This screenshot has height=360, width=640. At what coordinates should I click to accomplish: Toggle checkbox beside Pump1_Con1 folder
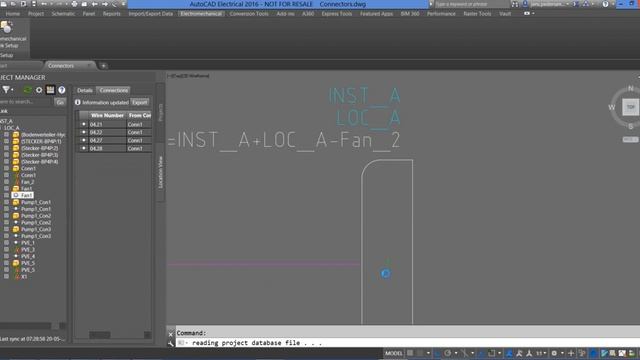pos(7,202)
